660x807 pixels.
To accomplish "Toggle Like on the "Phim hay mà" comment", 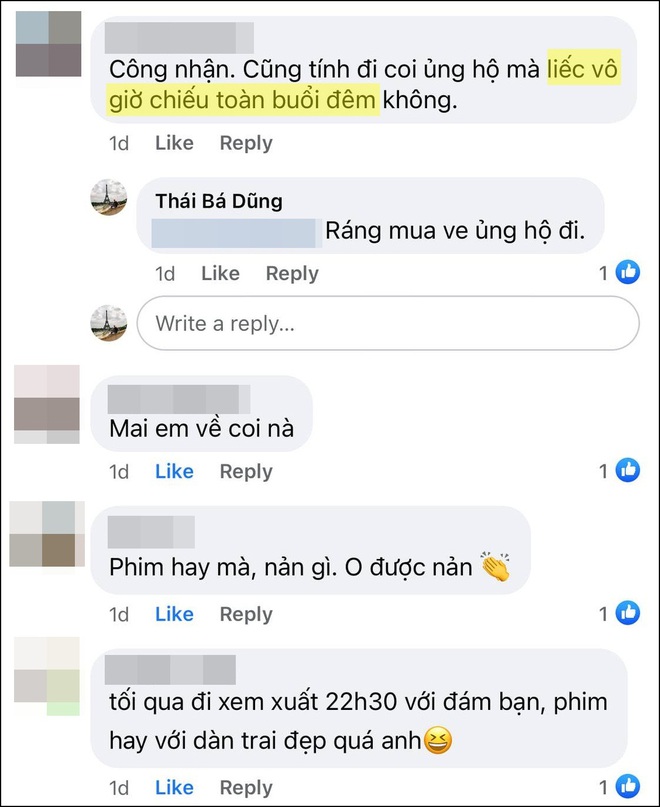I will pyautogui.click(x=175, y=614).
